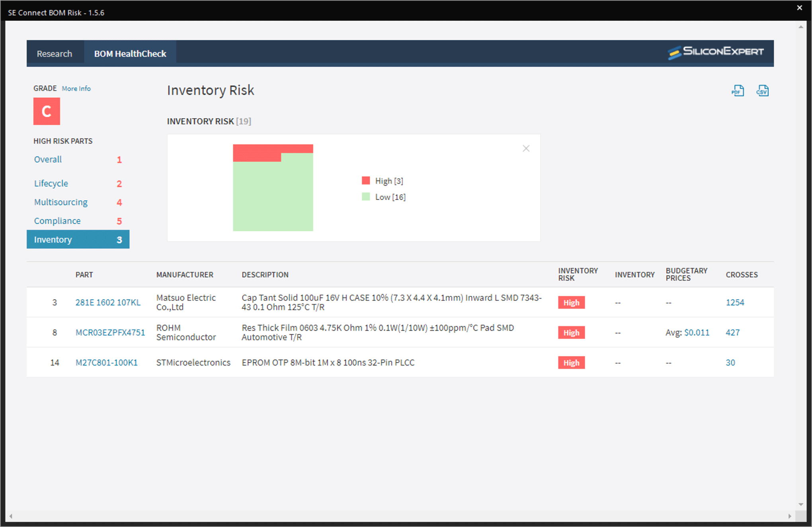812x527 pixels.
Task: Open the Overall high risk parts view
Action: click(x=48, y=159)
